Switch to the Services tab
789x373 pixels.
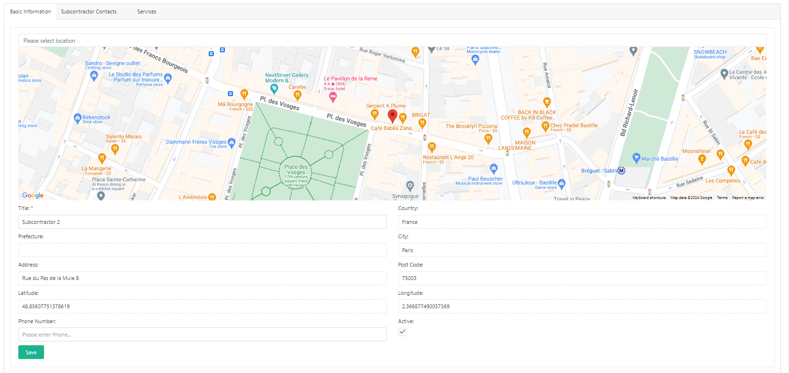pos(146,12)
